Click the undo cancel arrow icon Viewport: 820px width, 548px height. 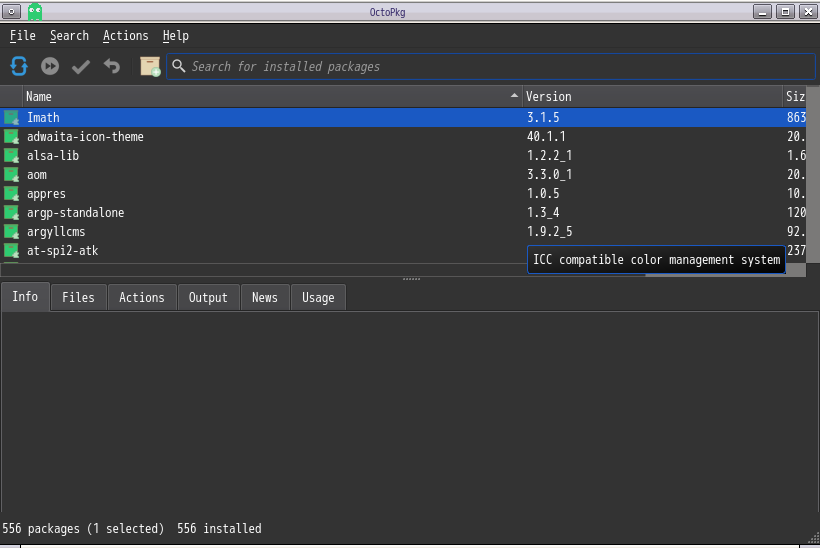[x=111, y=66]
